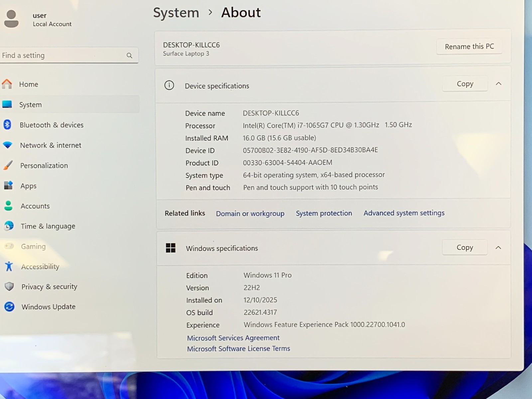Click the OS build value 22621.4317

260,312
